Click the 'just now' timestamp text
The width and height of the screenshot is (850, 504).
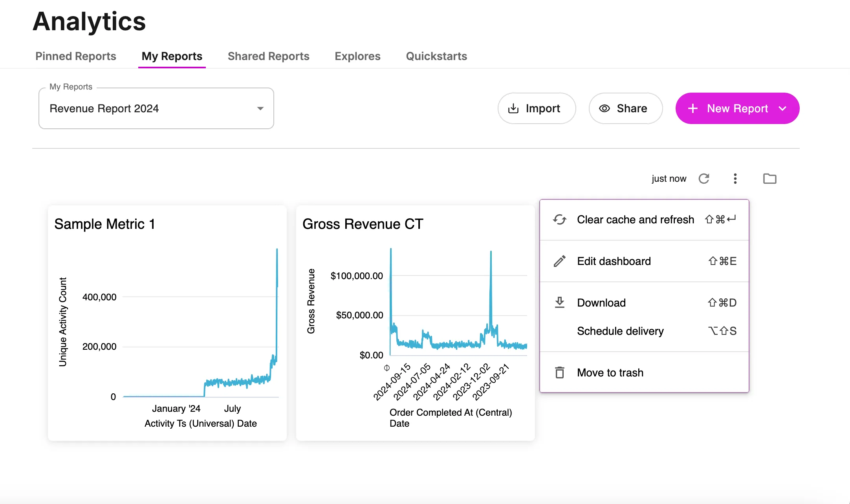click(669, 179)
